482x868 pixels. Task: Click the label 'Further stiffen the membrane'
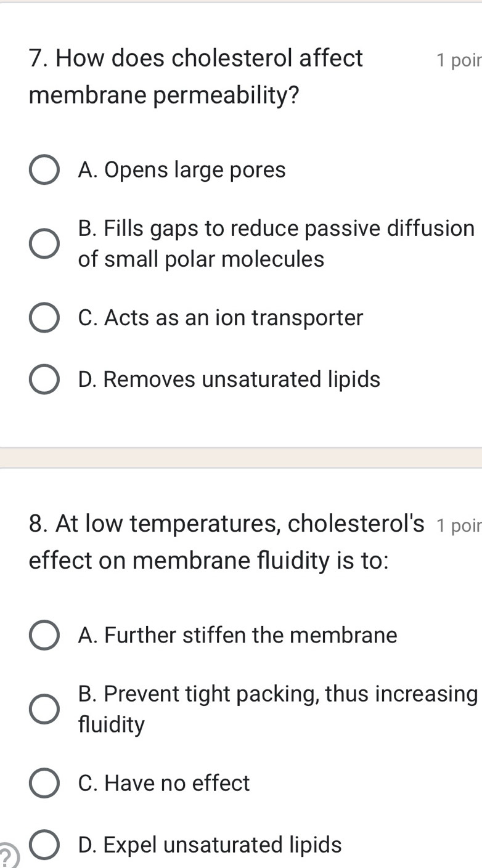[x=238, y=635]
